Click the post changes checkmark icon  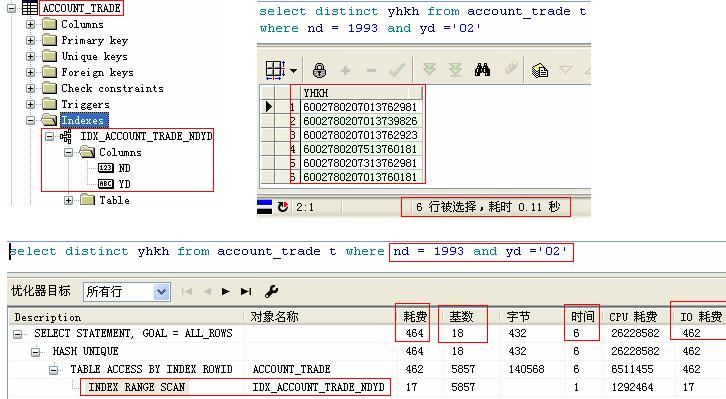(397, 70)
